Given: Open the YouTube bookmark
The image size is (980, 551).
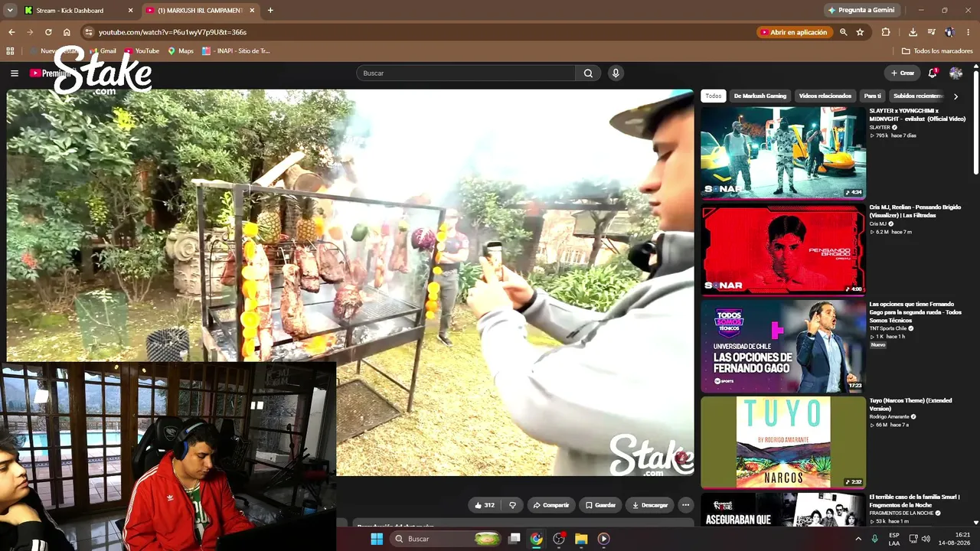Looking at the screenshot, I should click(x=142, y=51).
